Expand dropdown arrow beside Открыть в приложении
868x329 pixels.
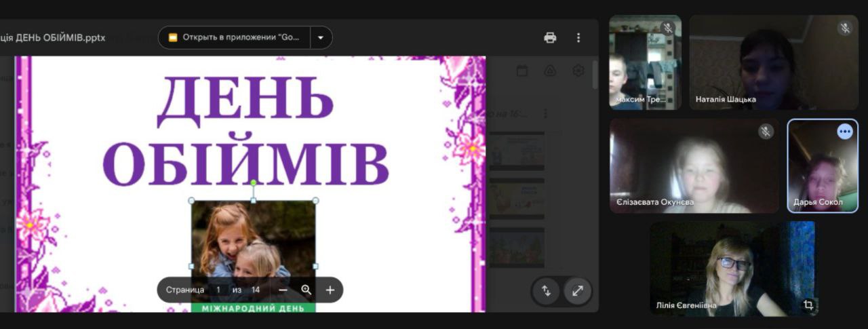[321, 38]
